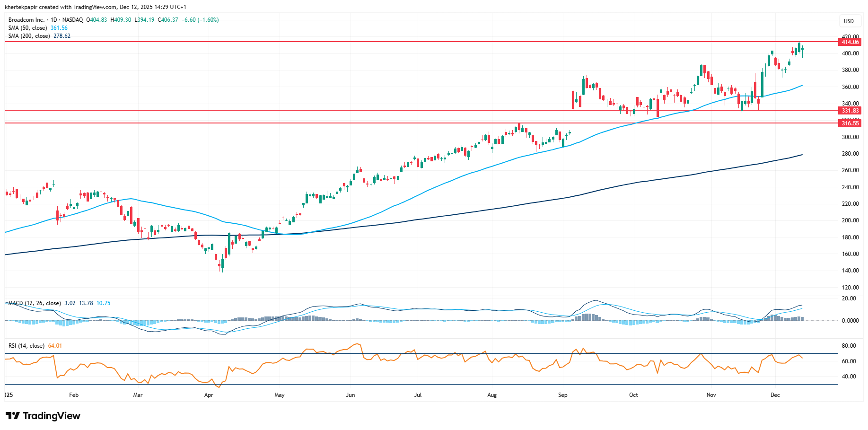Click the Sep label on the time axis
Screen dimensions: 868x430
coord(562,395)
